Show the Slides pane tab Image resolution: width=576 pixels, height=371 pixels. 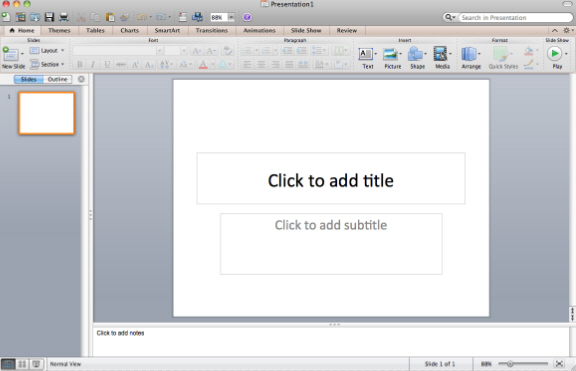pyautogui.click(x=29, y=79)
